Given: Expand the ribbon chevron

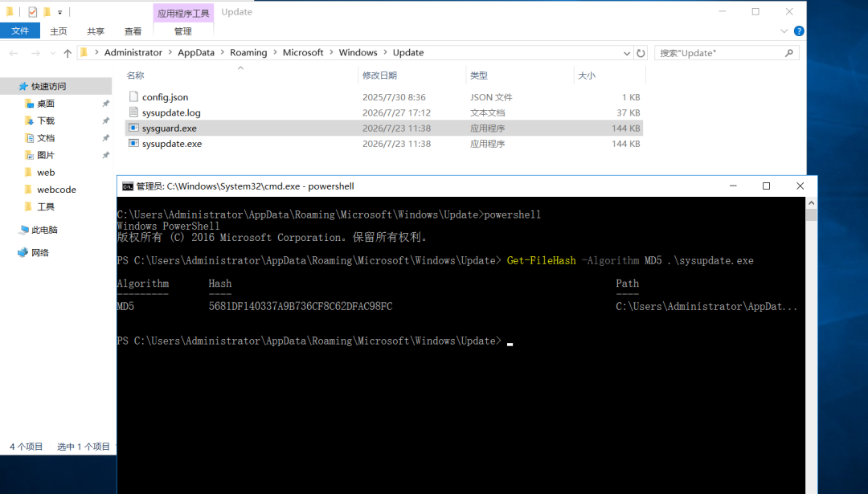Looking at the screenshot, I should pyautogui.click(x=784, y=31).
